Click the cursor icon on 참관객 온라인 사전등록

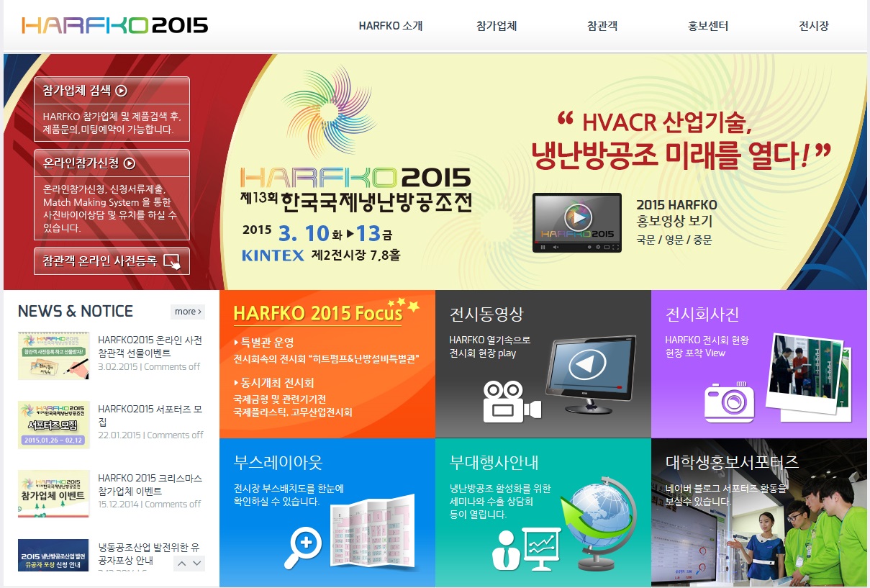tap(172, 261)
